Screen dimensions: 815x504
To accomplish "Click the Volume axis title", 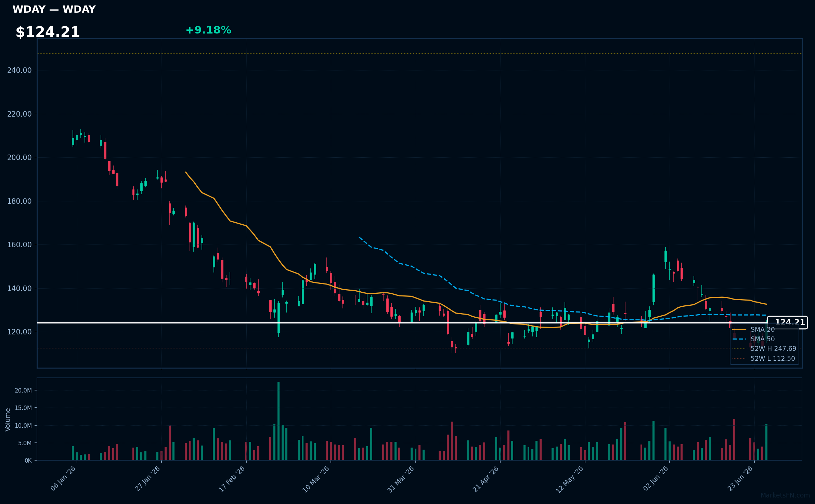I will (x=8, y=420).
